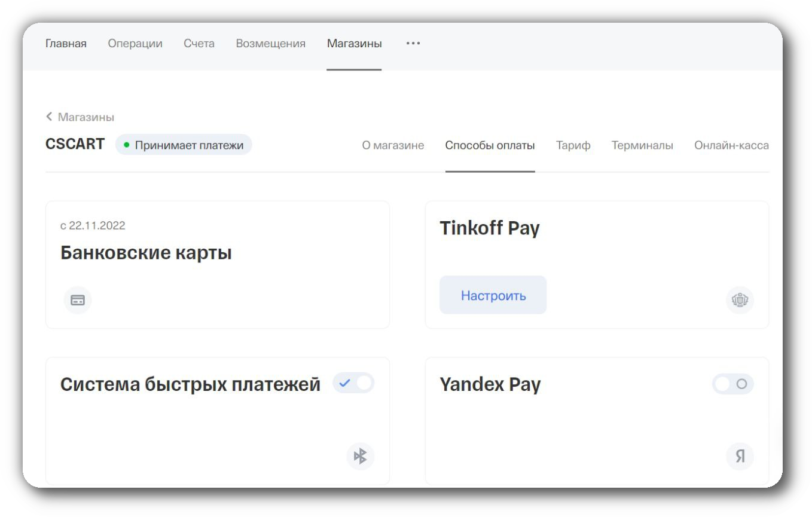Select the Способы оплаты tab
This screenshot has height=517, width=812.
pos(490,145)
